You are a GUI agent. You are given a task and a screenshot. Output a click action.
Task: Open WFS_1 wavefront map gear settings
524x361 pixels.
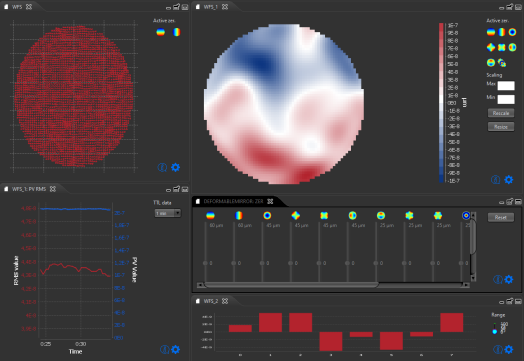point(508,179)
